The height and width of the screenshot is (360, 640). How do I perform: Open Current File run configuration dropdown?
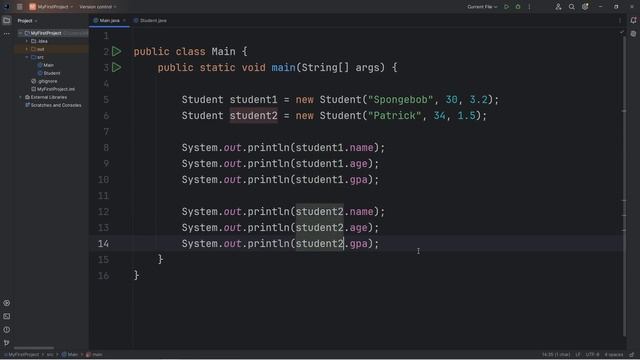pos(482,7)
